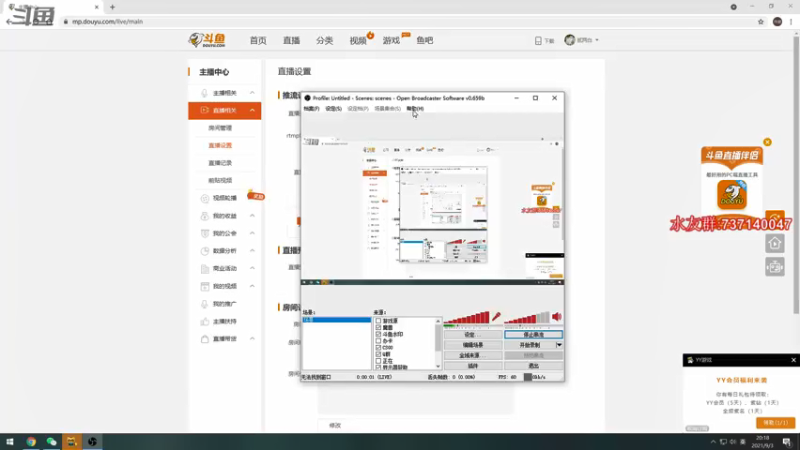
Task: Open 前贴视频 in the sidebar
Action: tap(220, 180)
